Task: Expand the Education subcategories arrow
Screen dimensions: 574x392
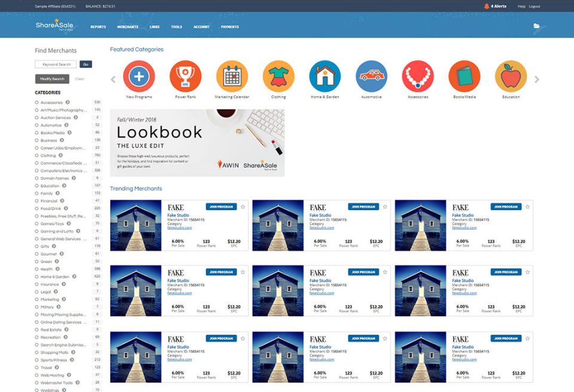Action: click(x=65, y=186)
